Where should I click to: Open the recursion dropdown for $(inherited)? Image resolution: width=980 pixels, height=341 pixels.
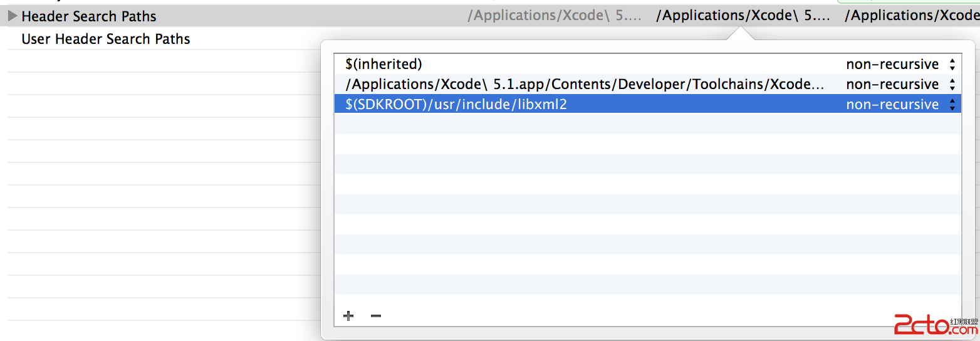pyautogui.click(x=952, y=64)
